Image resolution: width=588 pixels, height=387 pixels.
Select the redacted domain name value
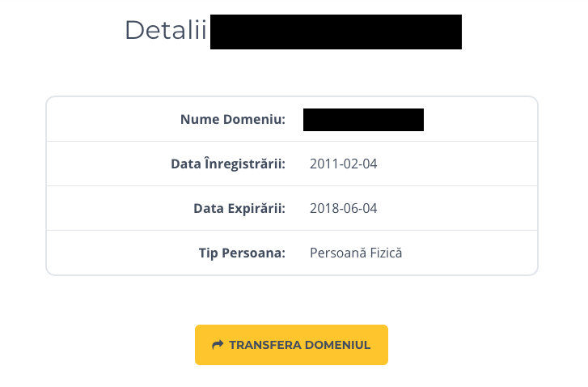coord(363,120)
